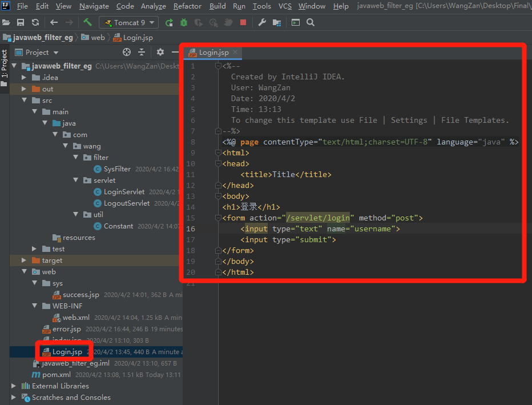Open the File menu

pos(22,6)
